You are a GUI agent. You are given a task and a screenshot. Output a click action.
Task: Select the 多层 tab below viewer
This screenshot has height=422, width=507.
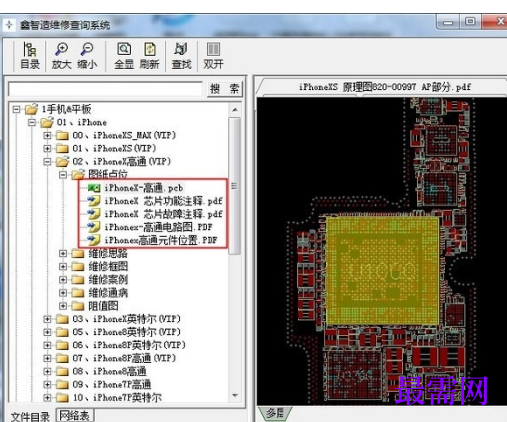click(x=275, y=413)
